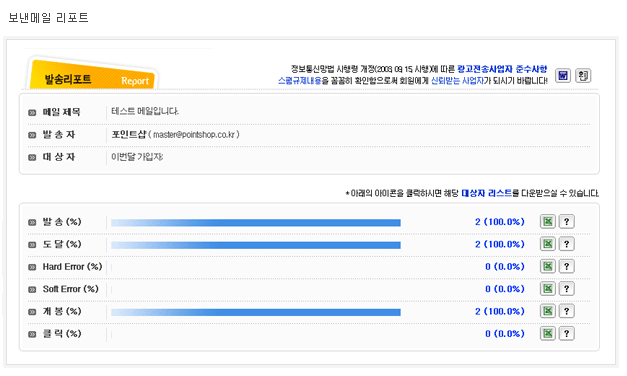
Task: Select the 발송리포트 Report tab
Action: coord(92,75)
